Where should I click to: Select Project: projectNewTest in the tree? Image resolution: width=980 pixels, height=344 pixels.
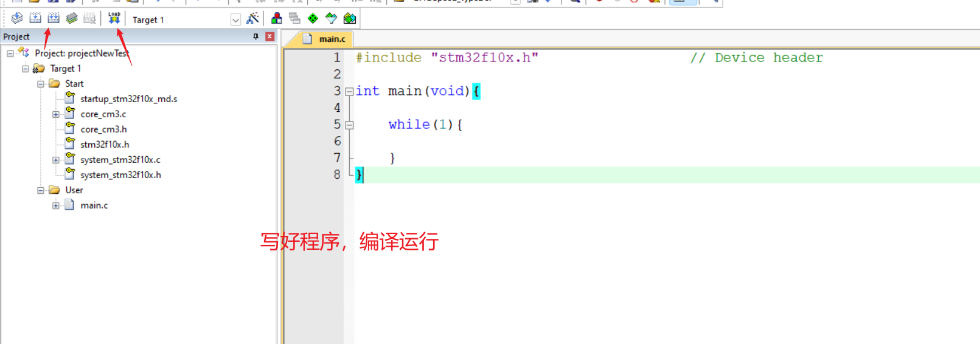pos(82,53)
